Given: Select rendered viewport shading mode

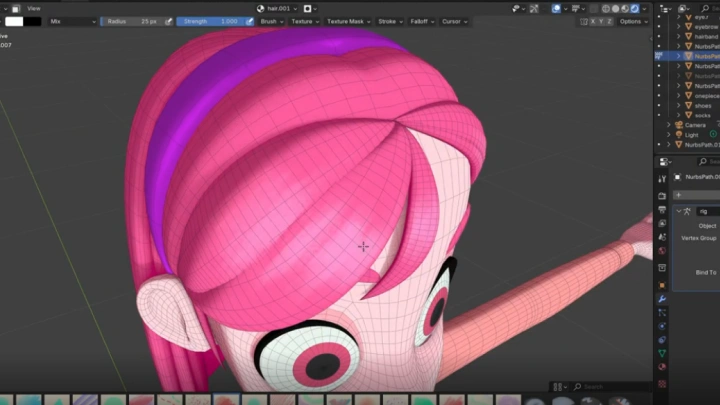Looking at the screenshot, I should click(635, 9).
